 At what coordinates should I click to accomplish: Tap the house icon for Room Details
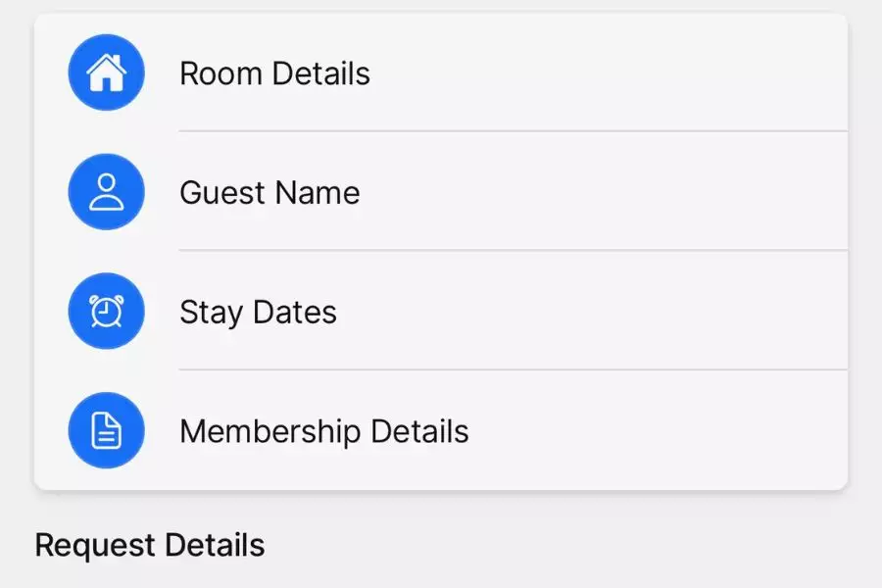(106, 73)
